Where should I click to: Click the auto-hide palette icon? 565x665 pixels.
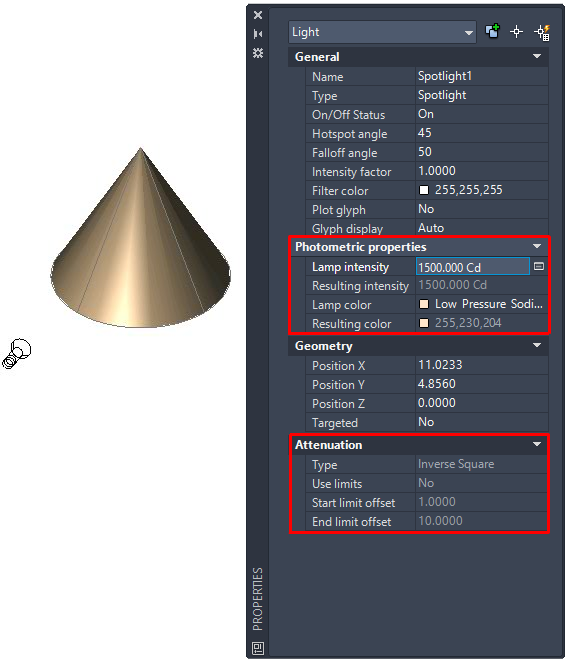[258, 34]
